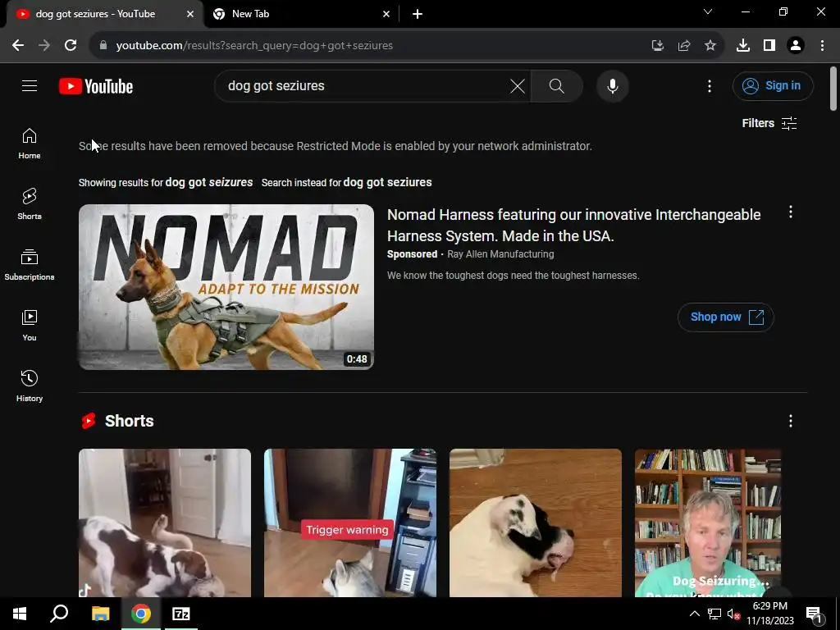
Task: Open Ray Allen Manufacturing channel link
Action: tap(500, 254)
